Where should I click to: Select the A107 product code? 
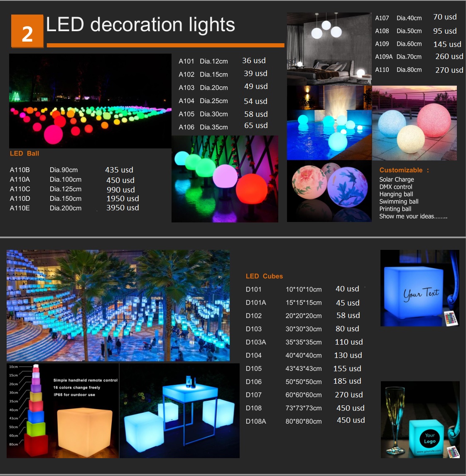(382, 18)
